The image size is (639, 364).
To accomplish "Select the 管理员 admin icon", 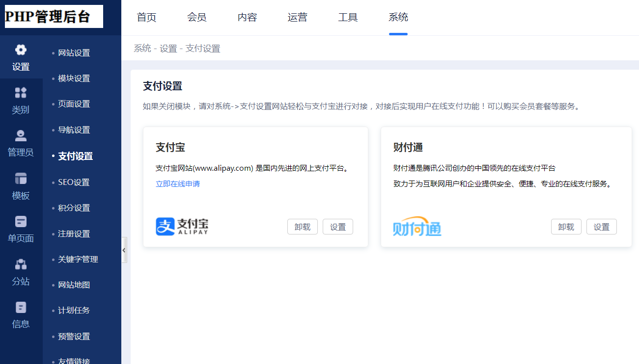I will (21, 143).
